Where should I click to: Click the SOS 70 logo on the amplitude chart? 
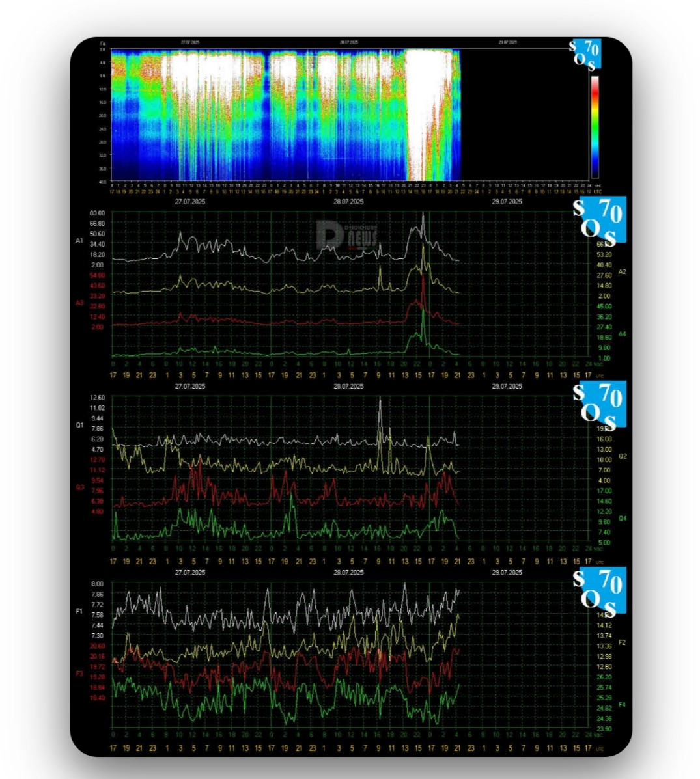pos(598,220)
